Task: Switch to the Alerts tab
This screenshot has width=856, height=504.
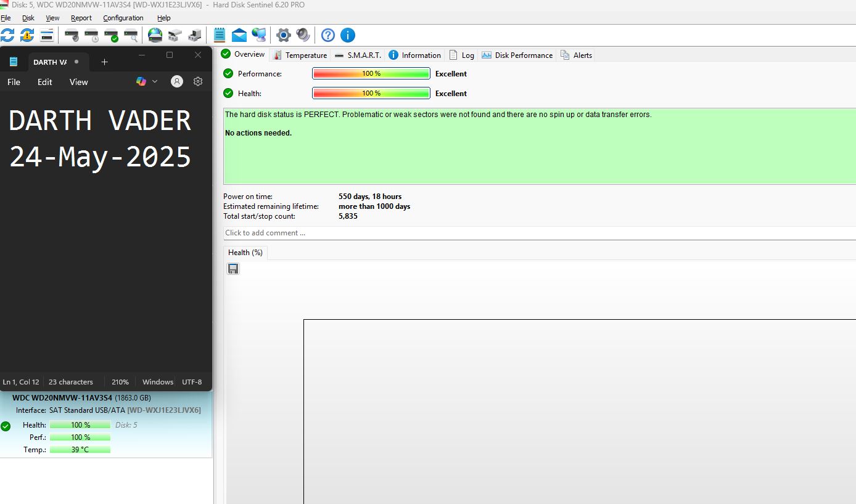Action: click(576, 55)
